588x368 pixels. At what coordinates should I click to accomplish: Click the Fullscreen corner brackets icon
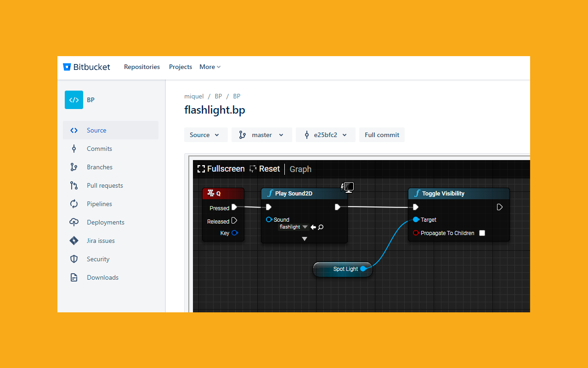coord(201,169)
